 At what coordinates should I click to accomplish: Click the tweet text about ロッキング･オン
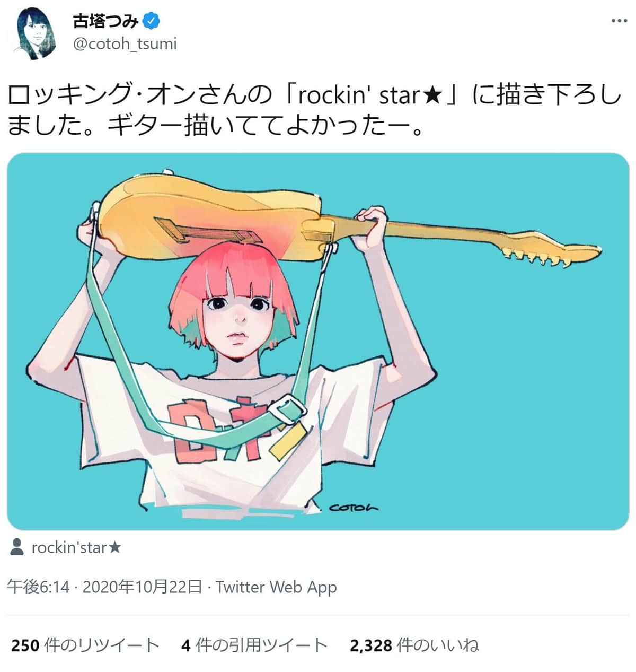click(x=313, y=96)
